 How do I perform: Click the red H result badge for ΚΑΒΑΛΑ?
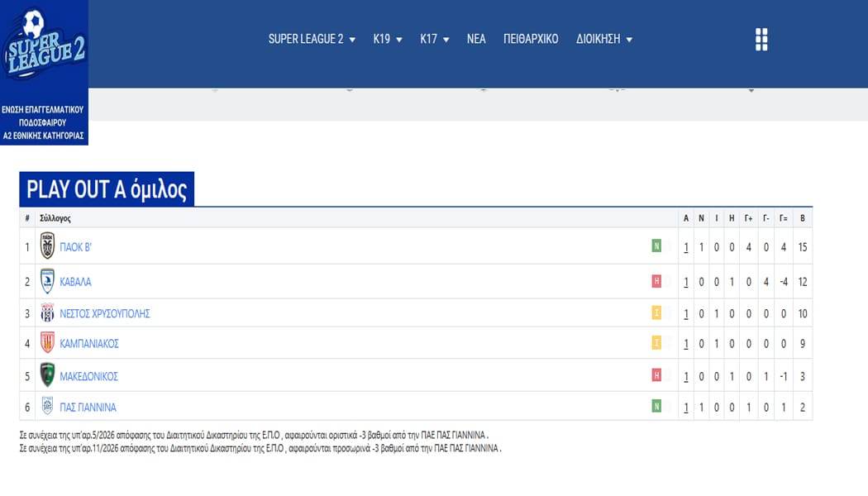[656, 281]
